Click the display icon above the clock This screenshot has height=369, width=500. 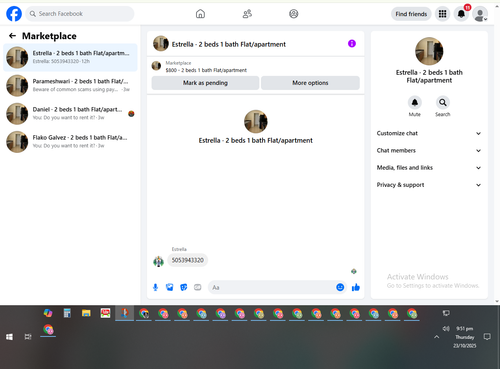coord(446,313)
